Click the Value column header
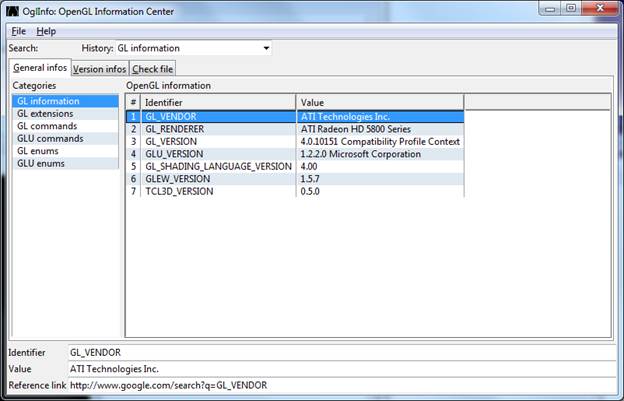Screen dimensions: 624x401 (x=380, y=102)
